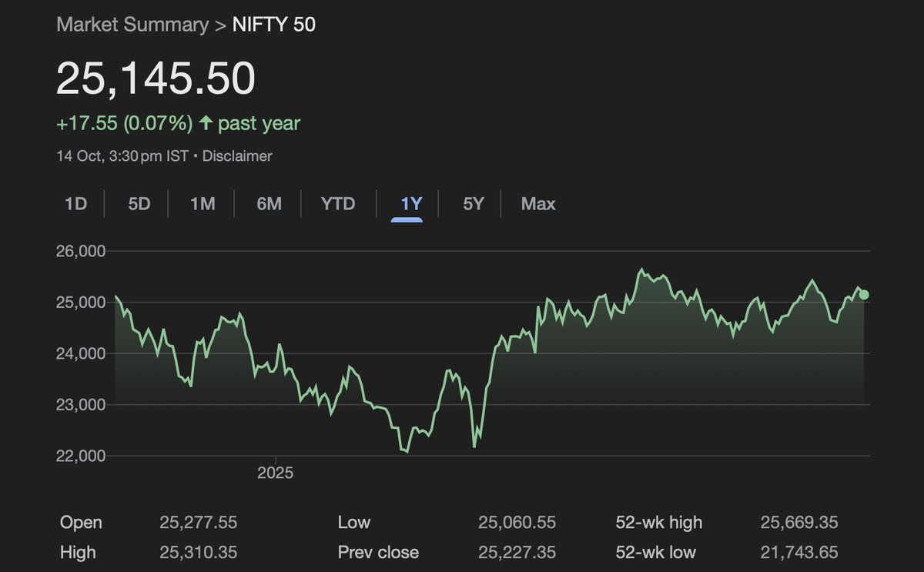Click the NIFTY 50 title text
The image size is (924, 572).
pos(273,25)
